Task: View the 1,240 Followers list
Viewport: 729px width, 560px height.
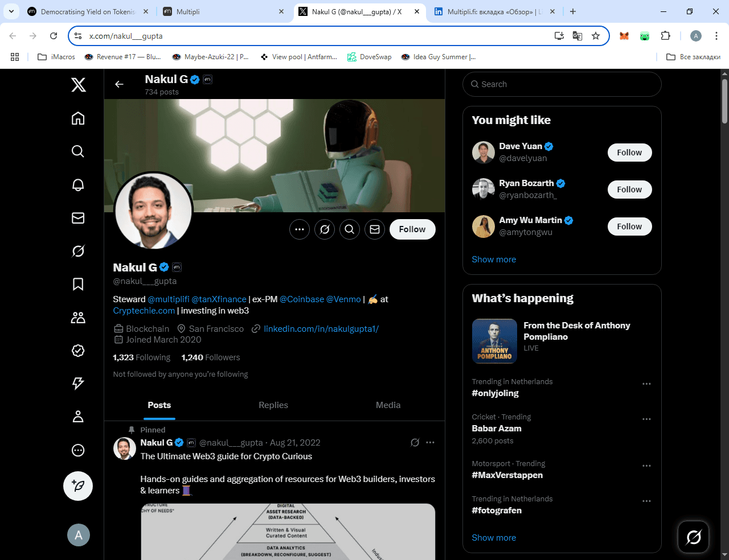Action: pos(211,357)
